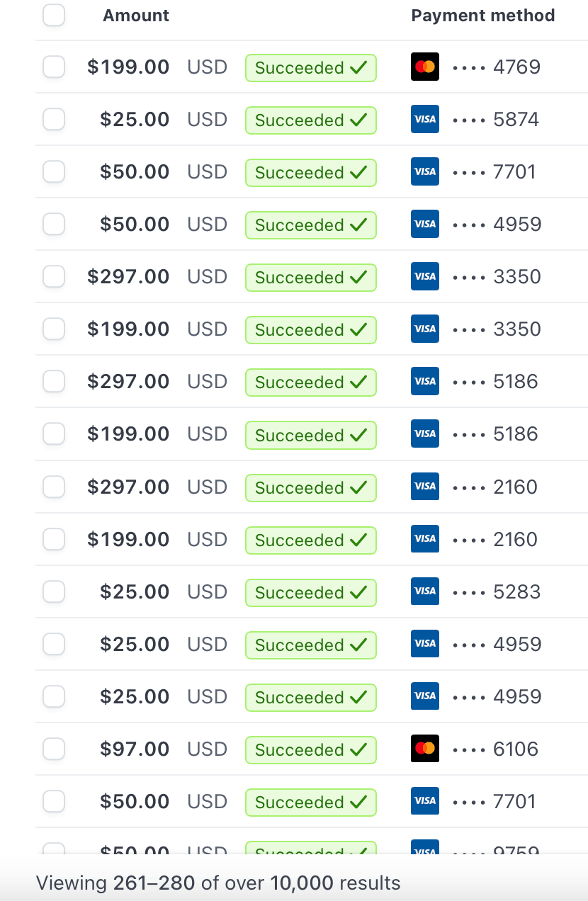
Task: Click the card number ending 6106
Action: click(516, 749)
